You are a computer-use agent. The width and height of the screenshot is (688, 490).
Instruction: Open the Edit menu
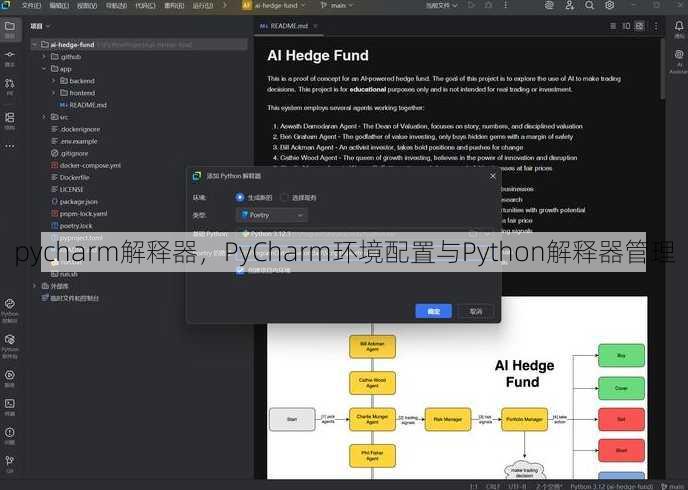tap(59, 6)
